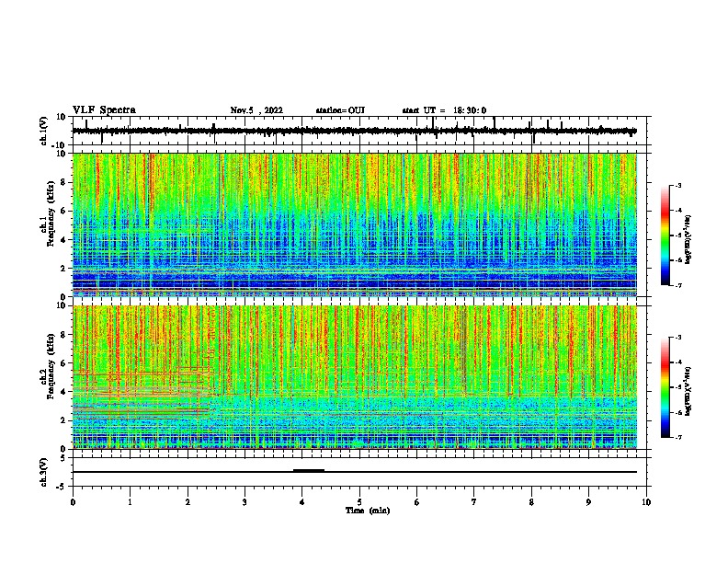Click the ch.1(V) waveform axis label
Image resolution: width=728 pixels, height=563 pixels.
coord(44,131)
